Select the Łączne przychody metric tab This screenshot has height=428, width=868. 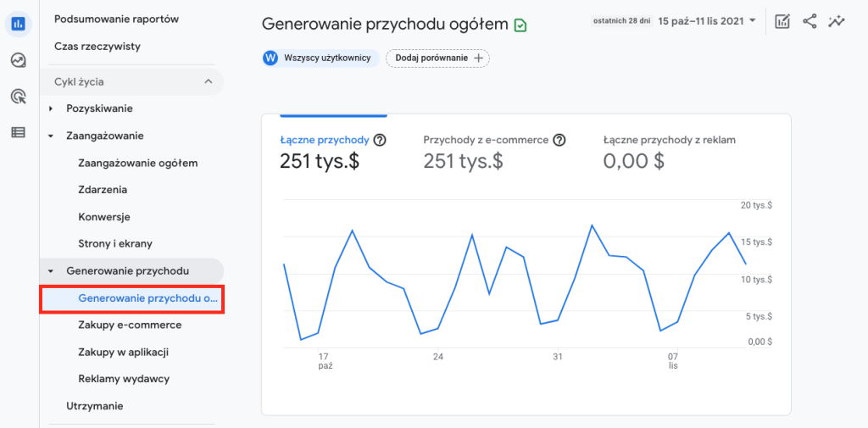(325, 140)
